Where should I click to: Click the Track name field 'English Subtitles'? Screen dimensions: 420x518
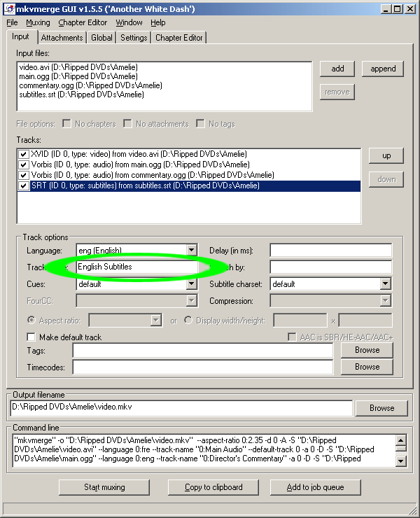pos(136,267)
